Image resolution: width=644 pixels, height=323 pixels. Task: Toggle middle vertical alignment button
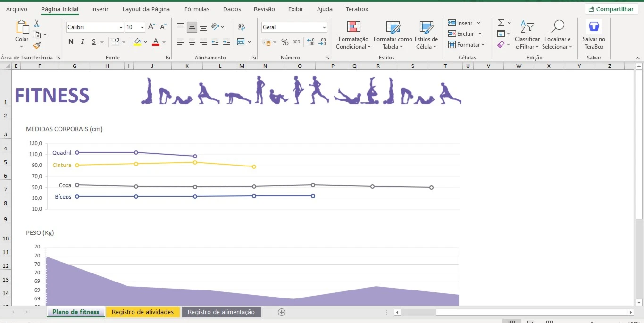(x=192, y=27)
